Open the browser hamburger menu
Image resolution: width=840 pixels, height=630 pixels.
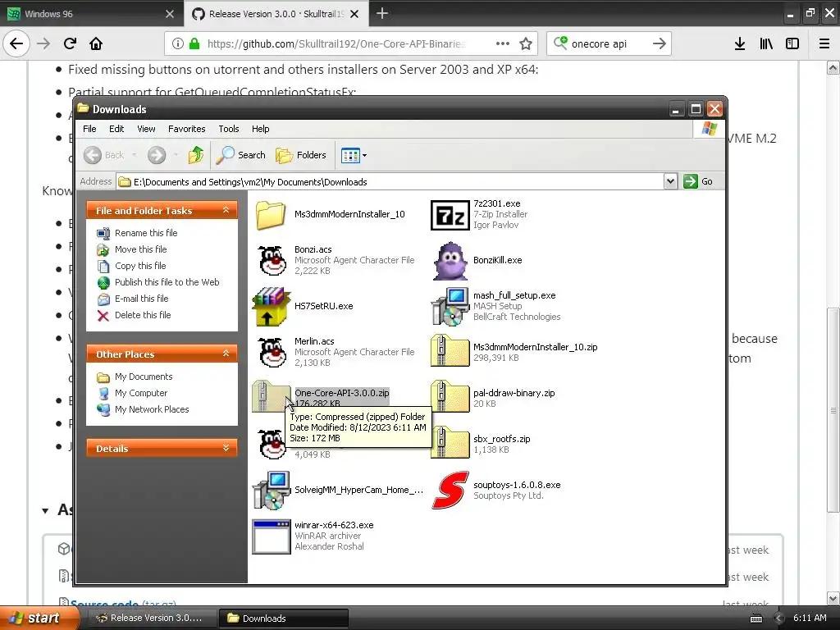pyautogui.click(x=824, y=44)
